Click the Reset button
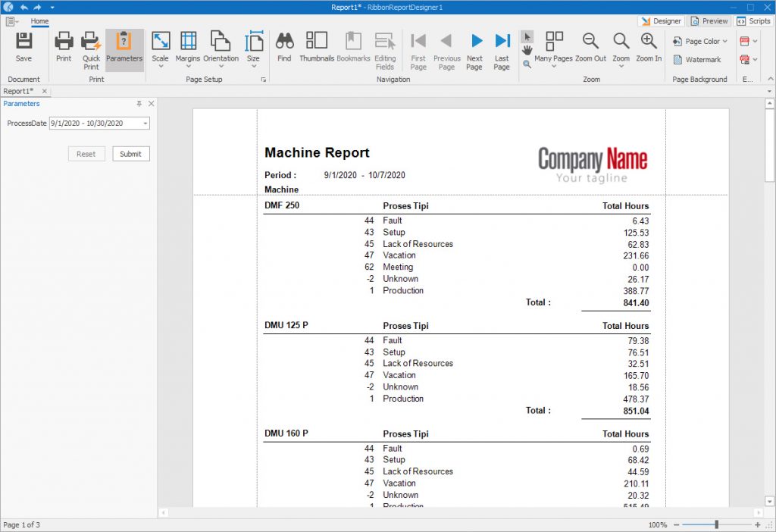 (x=86, y=154)
